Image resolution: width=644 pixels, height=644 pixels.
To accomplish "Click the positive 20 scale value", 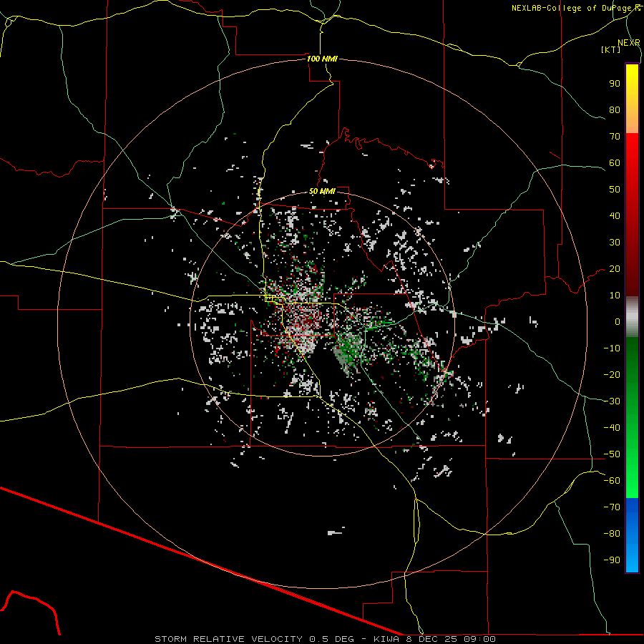I will tap(615, 269).
